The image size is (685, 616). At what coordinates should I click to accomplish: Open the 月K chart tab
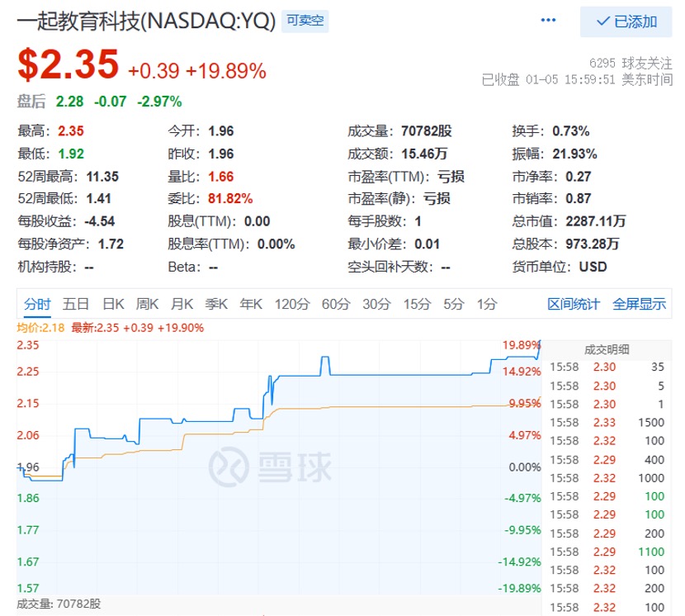(182, 304)
